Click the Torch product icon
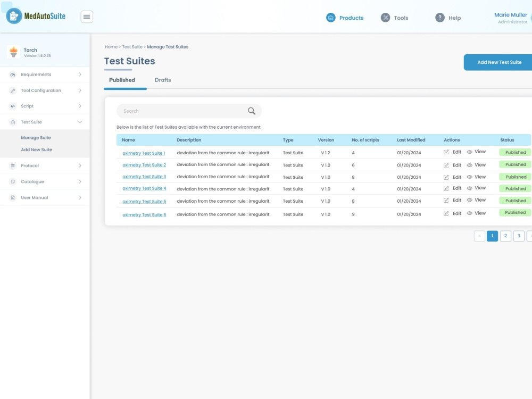Viewport: 532px width, 399px height. pyautogui.click(x=14, y=52)
